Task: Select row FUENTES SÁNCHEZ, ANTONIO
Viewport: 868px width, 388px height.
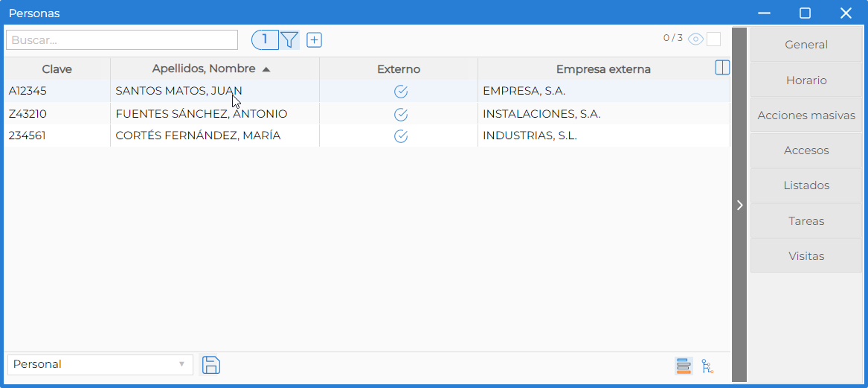Action: click(x=367, y=114)
